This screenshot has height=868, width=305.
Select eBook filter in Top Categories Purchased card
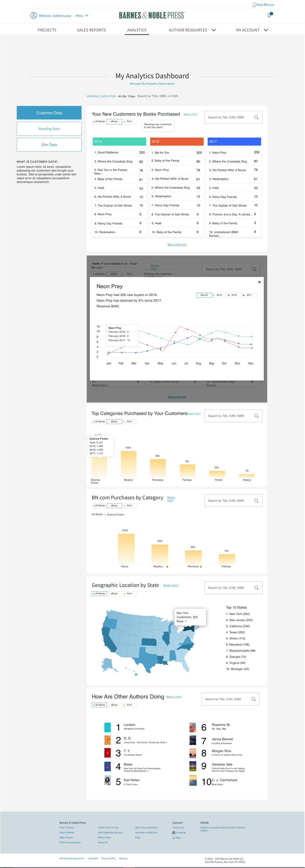(x=114, y=422)
